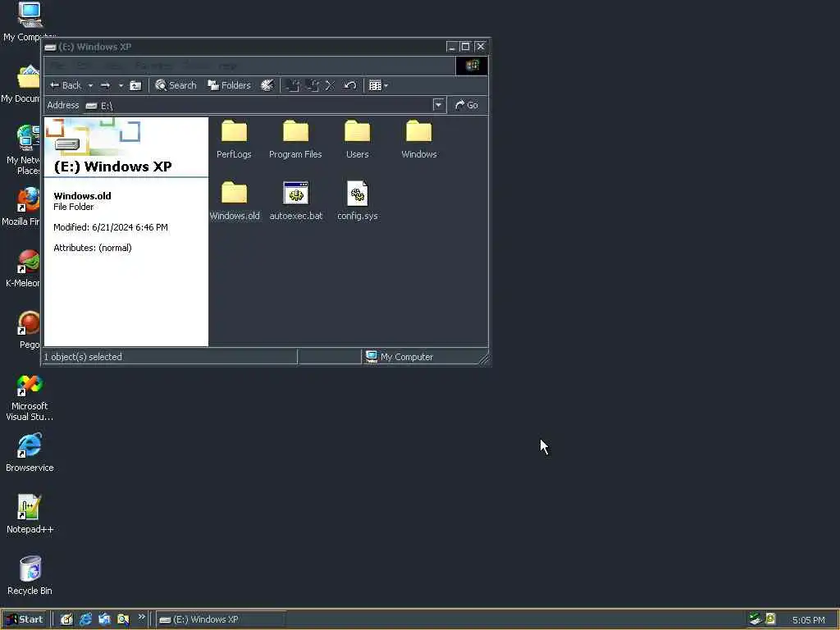Click the 'Attributes: (normal)' text
This screenshot has height=630, width=840.
(92, 248)
